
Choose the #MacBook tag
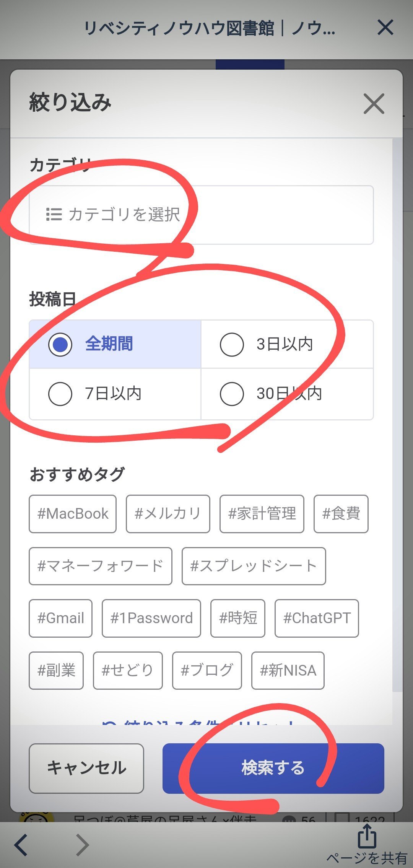(x=73, y=514)
